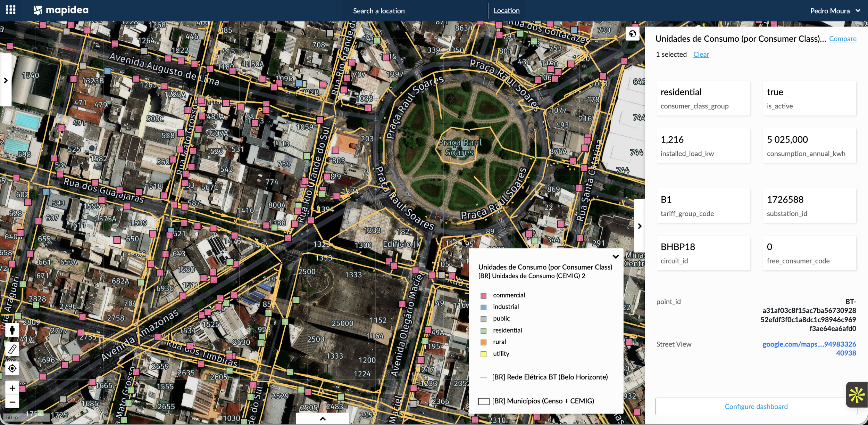Activate Street View pegman tool

12,330
